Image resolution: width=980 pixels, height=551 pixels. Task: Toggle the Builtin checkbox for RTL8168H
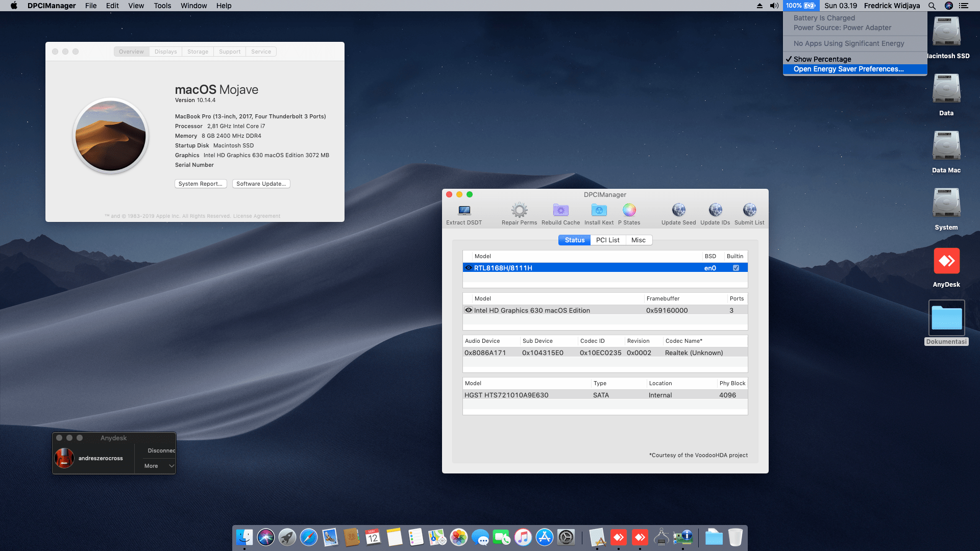point(736,268)
